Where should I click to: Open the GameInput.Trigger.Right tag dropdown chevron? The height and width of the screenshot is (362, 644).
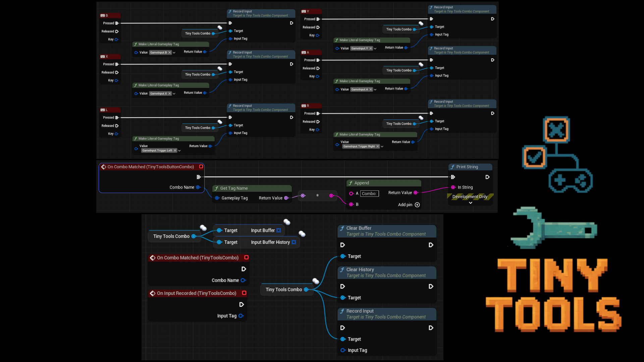382,146
